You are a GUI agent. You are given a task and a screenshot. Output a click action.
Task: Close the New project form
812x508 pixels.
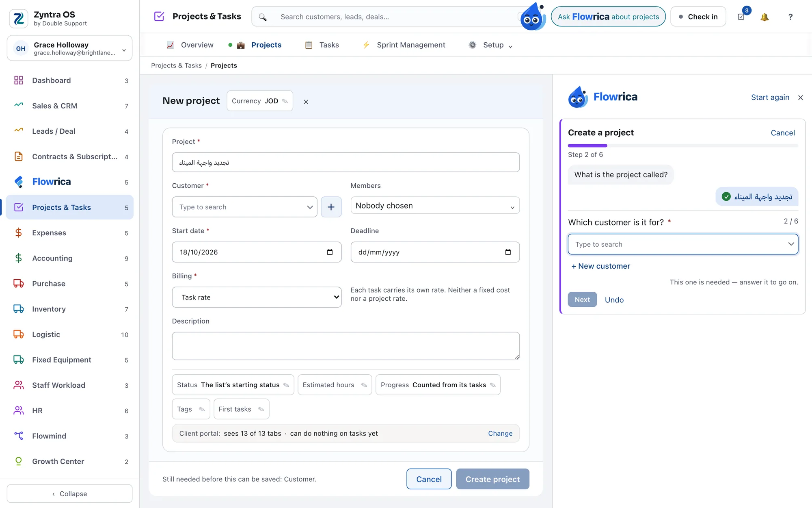click(306, 102)
